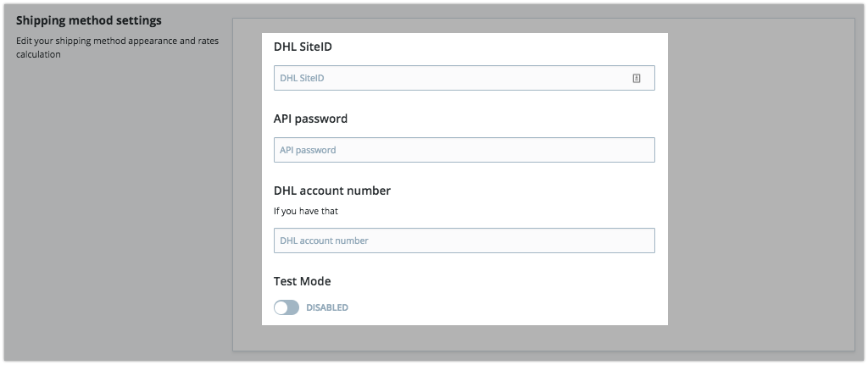This screenshot has width=868, height=365.
Task: Click the DISABLED status text beside the toggle
Action: point(327,307)
